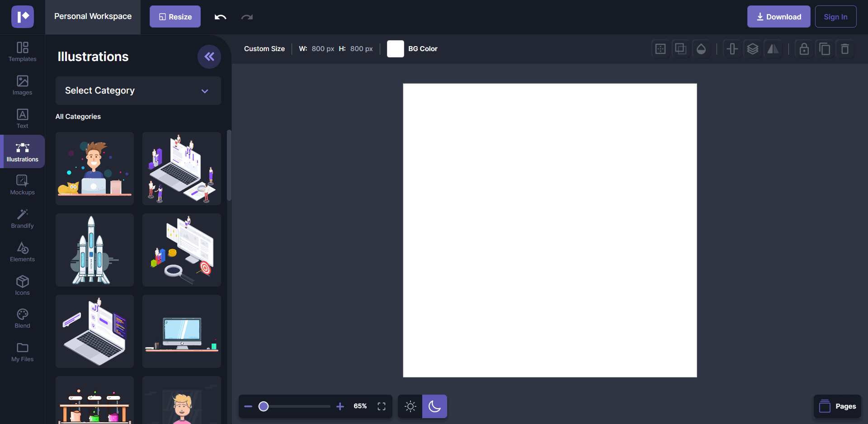
Task: Open the Brandify feature
Action: pos(22,218)
